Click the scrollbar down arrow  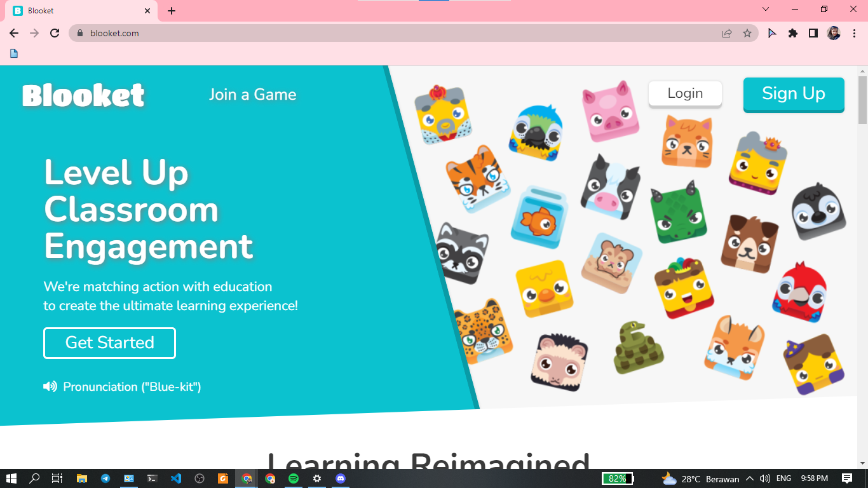tap(862, 464)
